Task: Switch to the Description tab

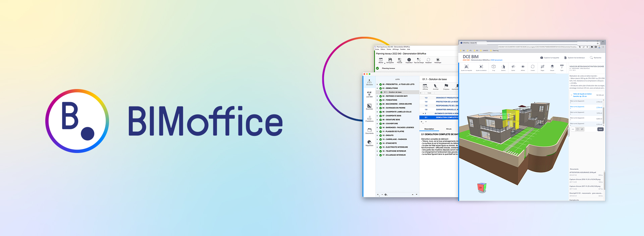Action: (429, 129)
